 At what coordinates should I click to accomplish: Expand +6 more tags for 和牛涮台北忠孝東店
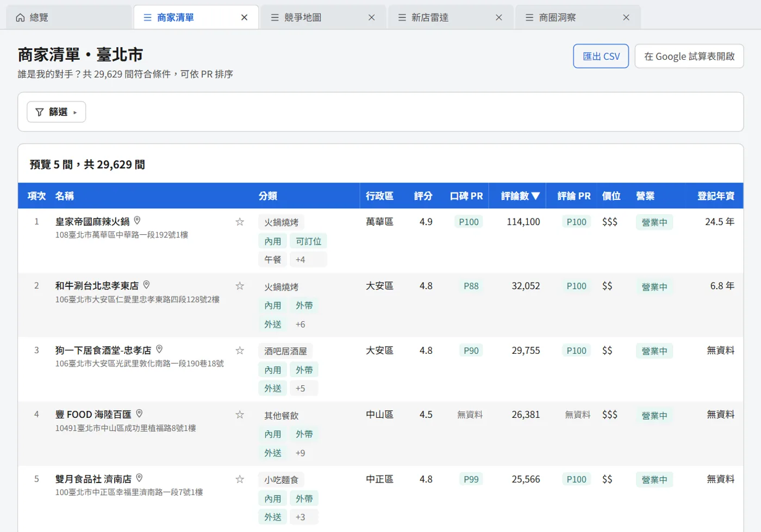click(304, 324)
